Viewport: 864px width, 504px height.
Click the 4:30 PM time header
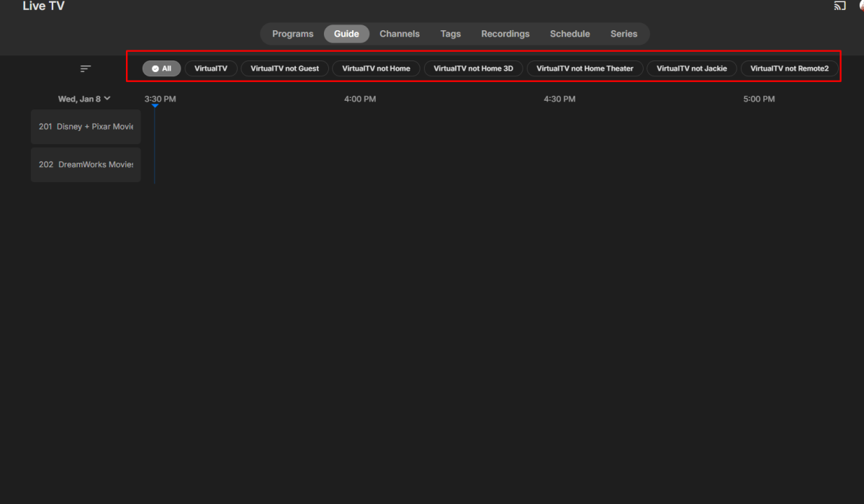(x=559, y=99)
